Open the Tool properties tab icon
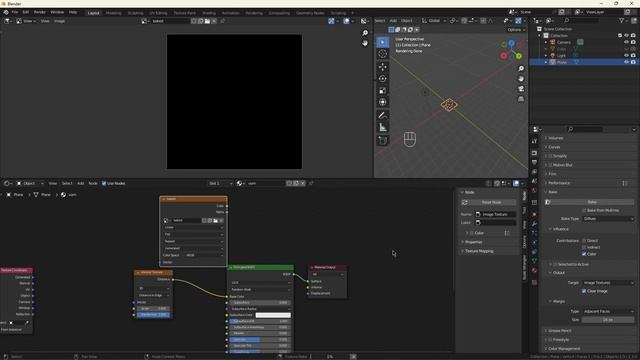Screen dimensions: 640x360 534,141
